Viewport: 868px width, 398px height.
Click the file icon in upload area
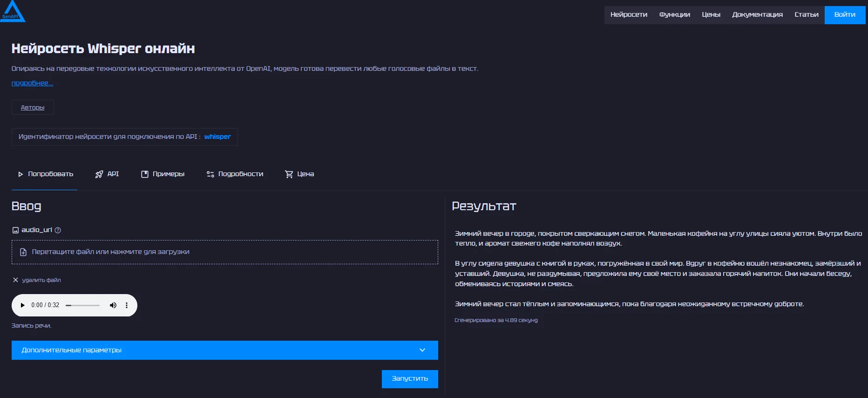click(x=23, y=252)
